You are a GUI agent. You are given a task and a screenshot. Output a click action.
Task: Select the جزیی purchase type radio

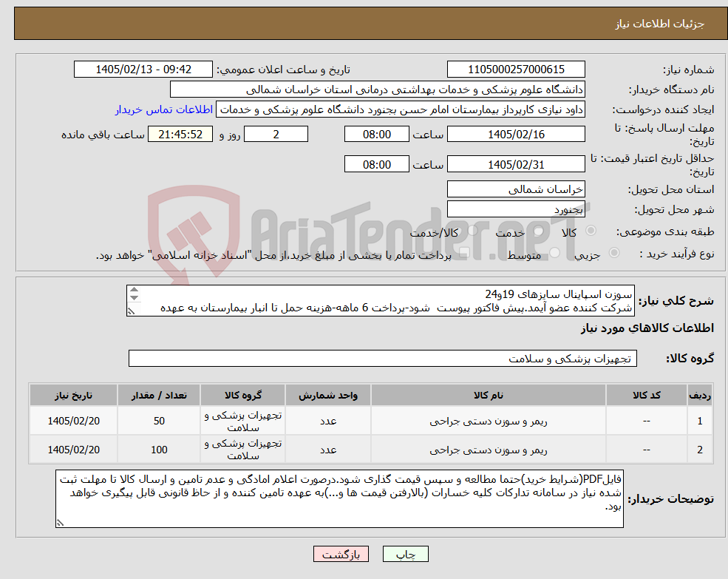tap(613, 252)
